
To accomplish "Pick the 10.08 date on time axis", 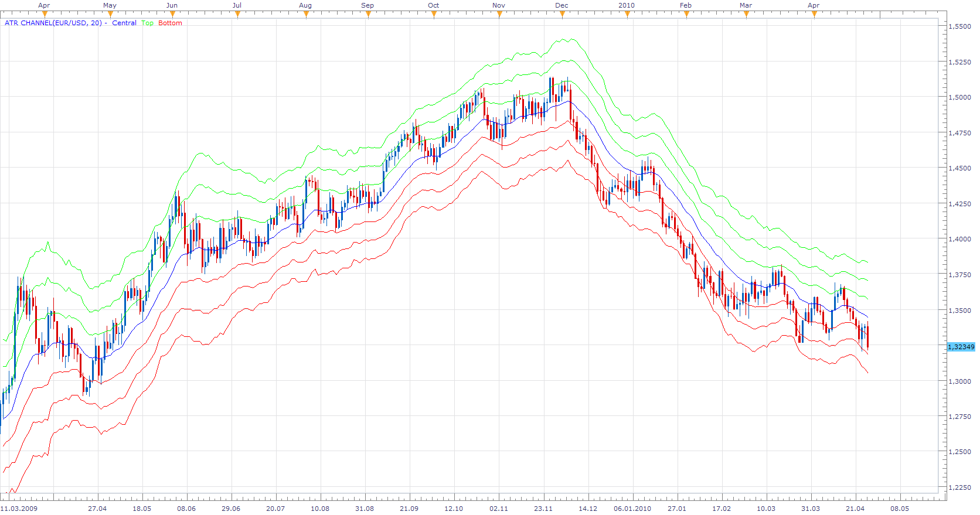I will (320, 508).
